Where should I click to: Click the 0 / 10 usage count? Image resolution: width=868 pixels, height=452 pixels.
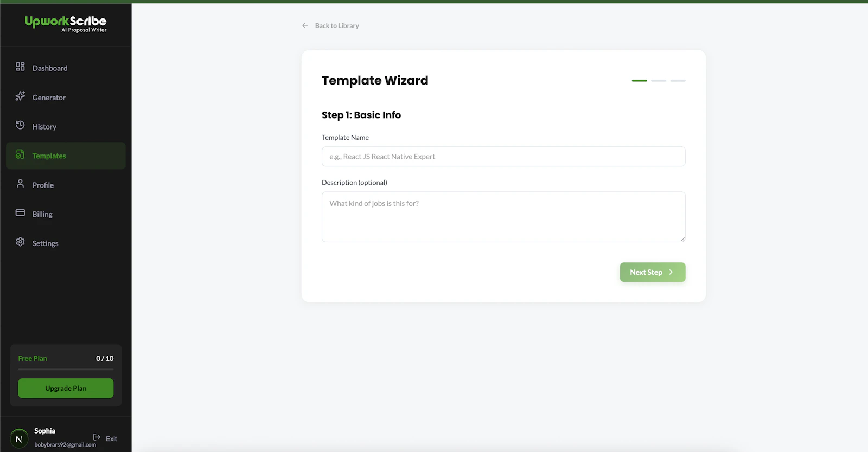(x=105, y=358)
